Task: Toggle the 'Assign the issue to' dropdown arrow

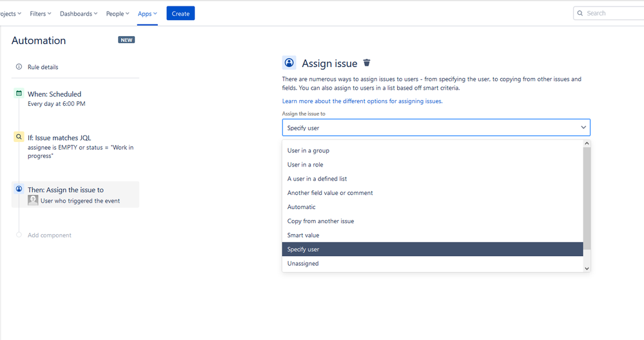Action: tap(583, 128)
